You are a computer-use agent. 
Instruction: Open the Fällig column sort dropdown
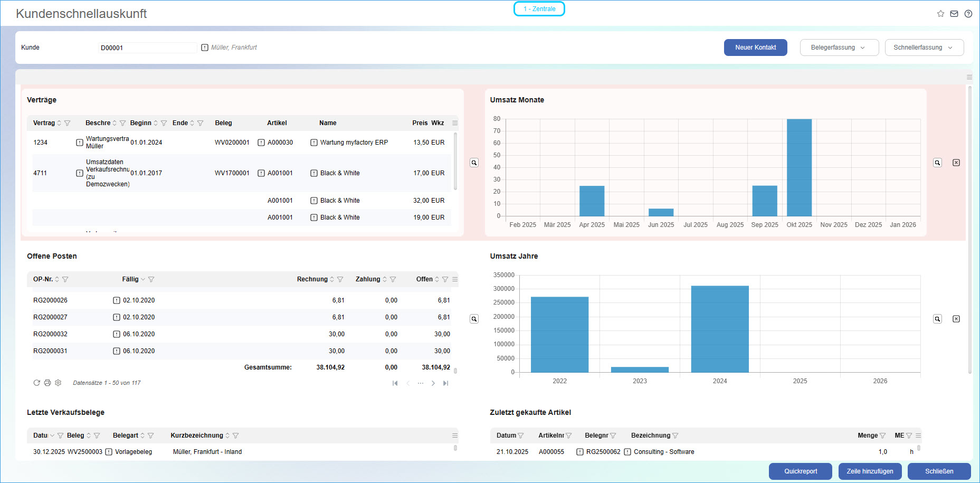(143, 279)
